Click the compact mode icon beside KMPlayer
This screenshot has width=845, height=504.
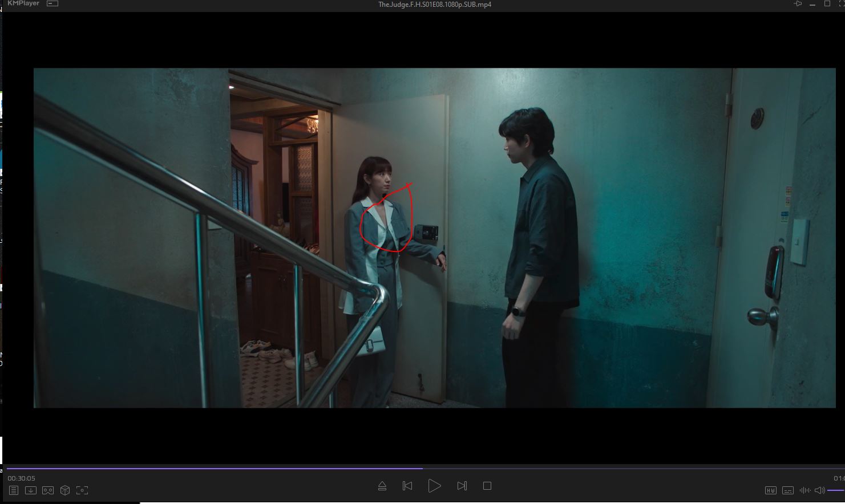click(52, 3)
